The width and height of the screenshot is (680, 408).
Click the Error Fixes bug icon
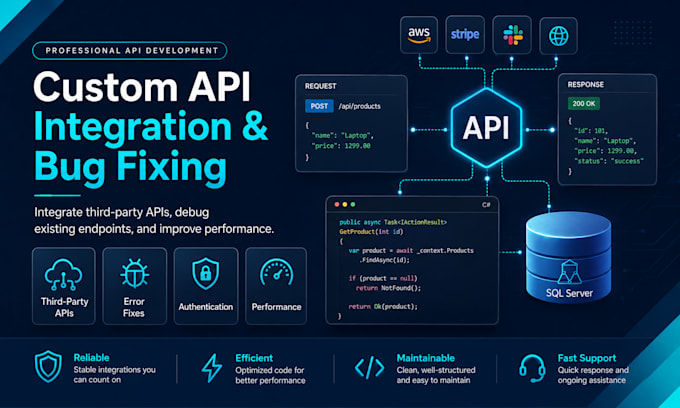coord(134,273)
